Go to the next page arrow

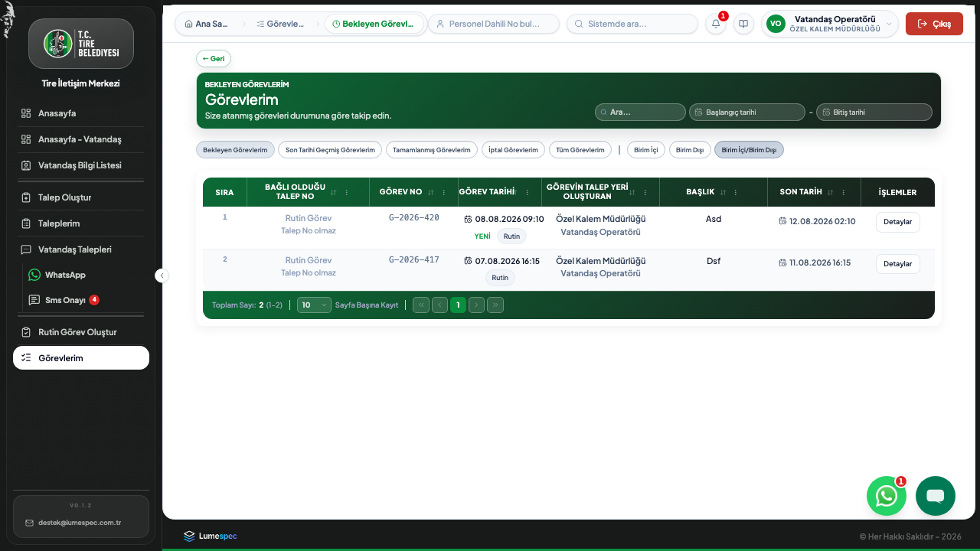476,305
